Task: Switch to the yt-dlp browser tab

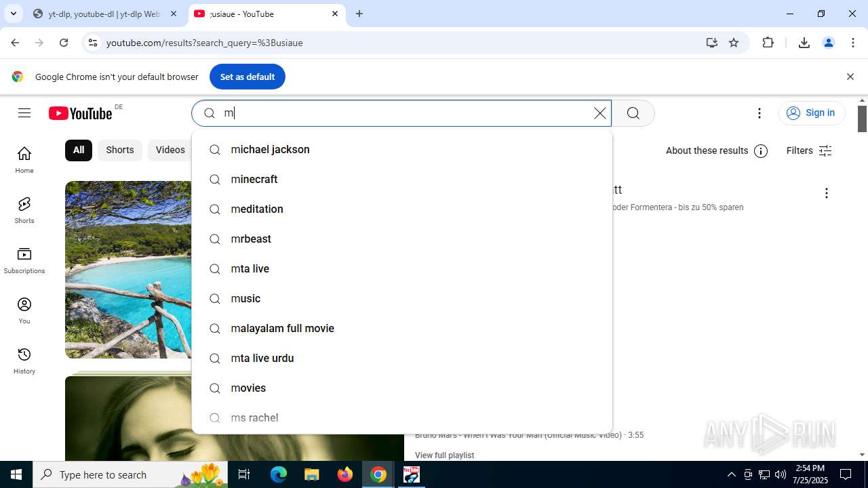Action: coord(105,14)
